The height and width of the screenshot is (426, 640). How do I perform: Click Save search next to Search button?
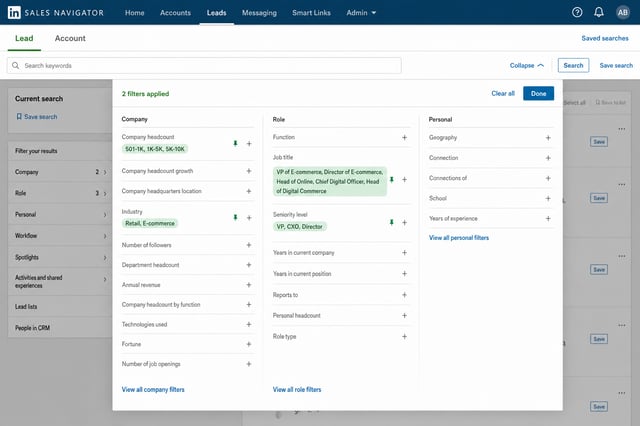pyautogui.click(x=616, y=65)
